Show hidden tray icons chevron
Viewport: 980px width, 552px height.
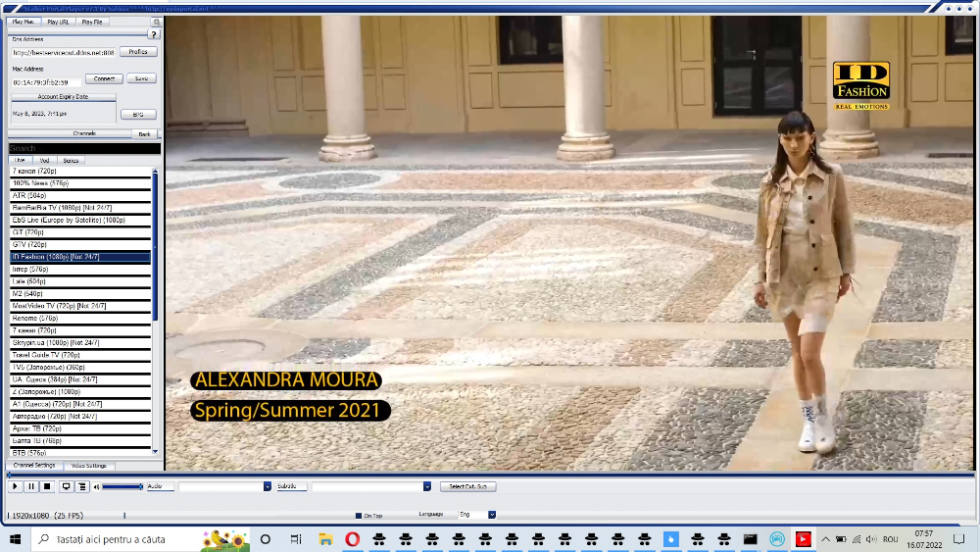[825, 539]
